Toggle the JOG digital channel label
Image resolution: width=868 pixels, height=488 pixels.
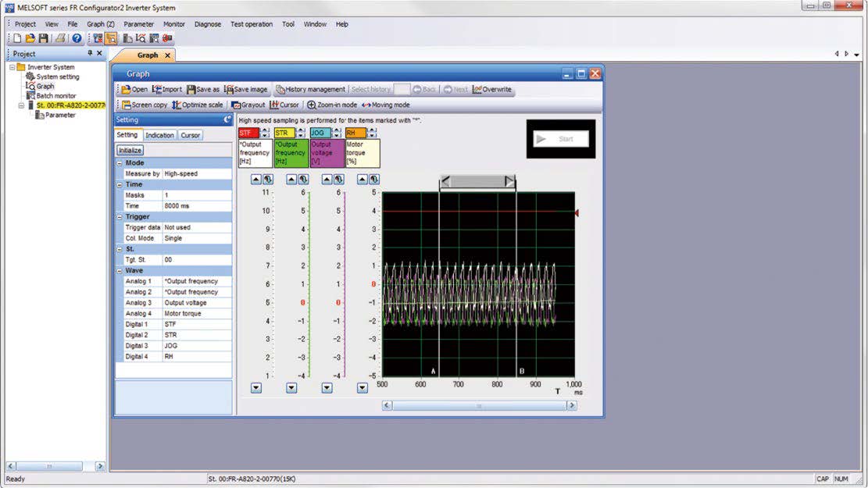coord(320,133)
